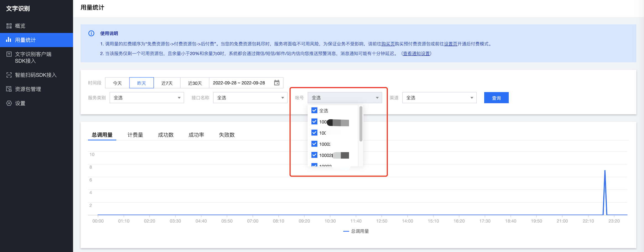Select the 今天 time range button
The image size is (644, 252).
tap(117, 83)
